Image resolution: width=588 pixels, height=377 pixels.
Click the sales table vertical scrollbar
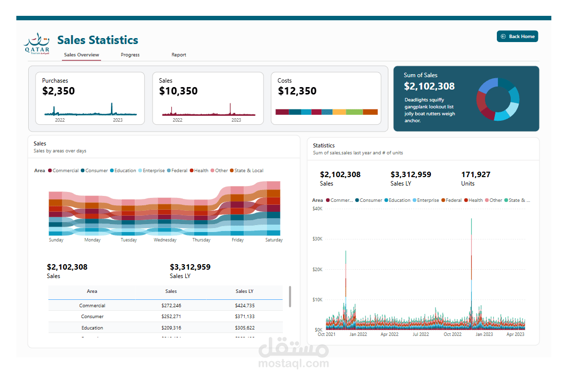click(290, 296)
